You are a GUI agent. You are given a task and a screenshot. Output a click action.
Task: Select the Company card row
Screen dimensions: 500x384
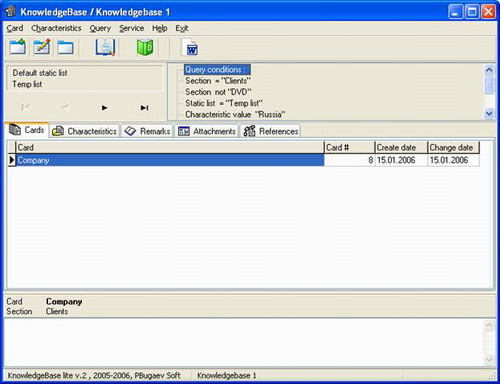point(170,160)
